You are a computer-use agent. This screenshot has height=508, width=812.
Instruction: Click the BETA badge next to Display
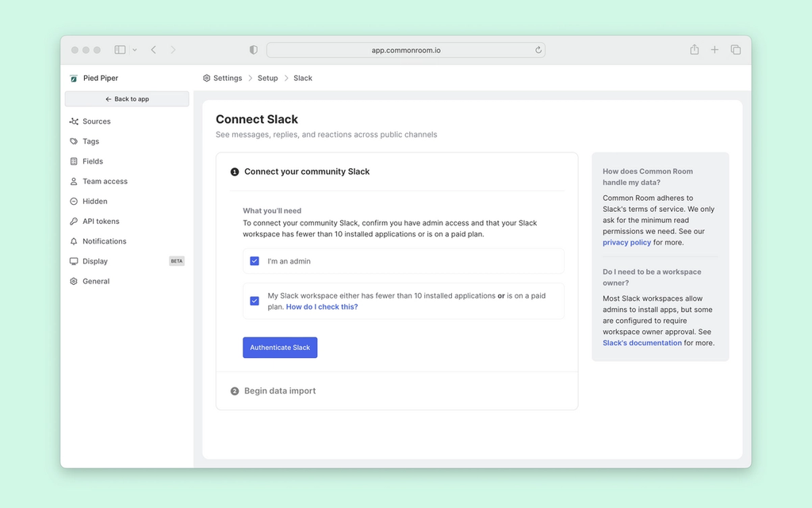point(177,261)
